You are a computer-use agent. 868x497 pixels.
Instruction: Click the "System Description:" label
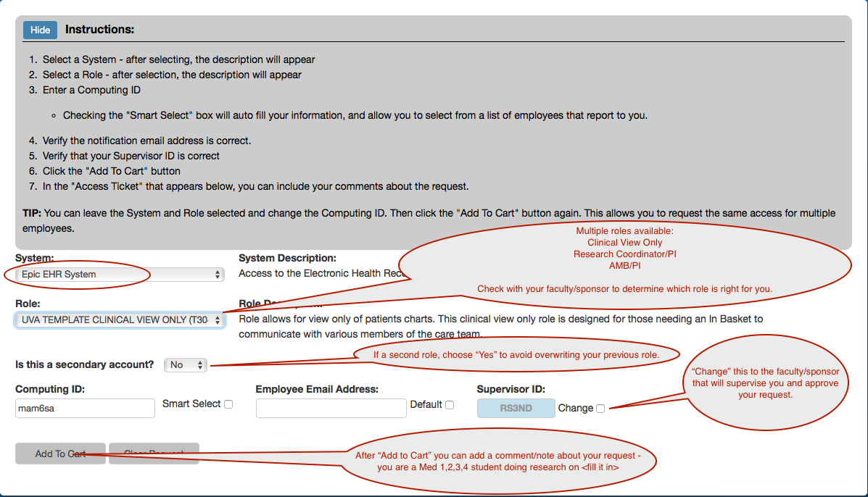[287, 258]
